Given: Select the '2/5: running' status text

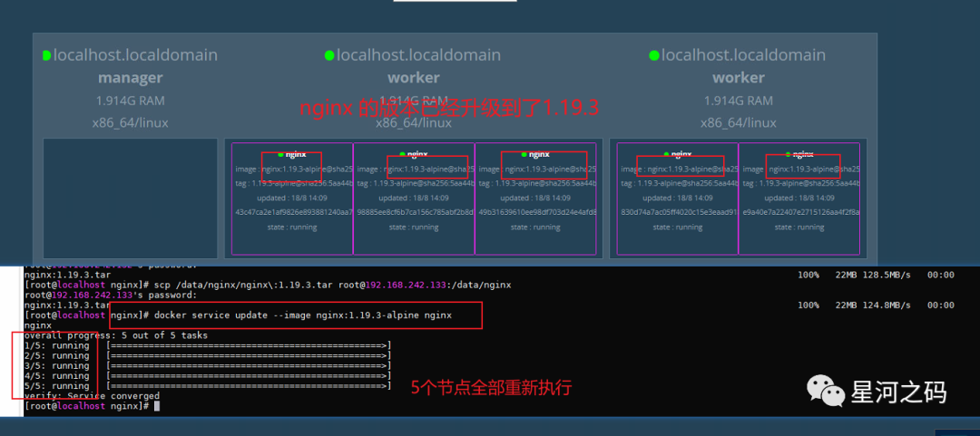Looking at the screenshot, I should coord(56,355).
